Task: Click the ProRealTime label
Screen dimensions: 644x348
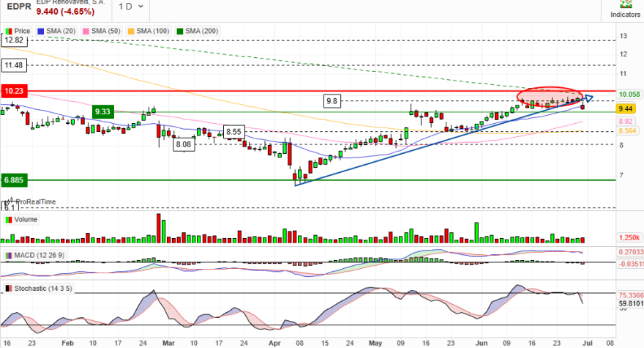Action: [x=35, y=202]
